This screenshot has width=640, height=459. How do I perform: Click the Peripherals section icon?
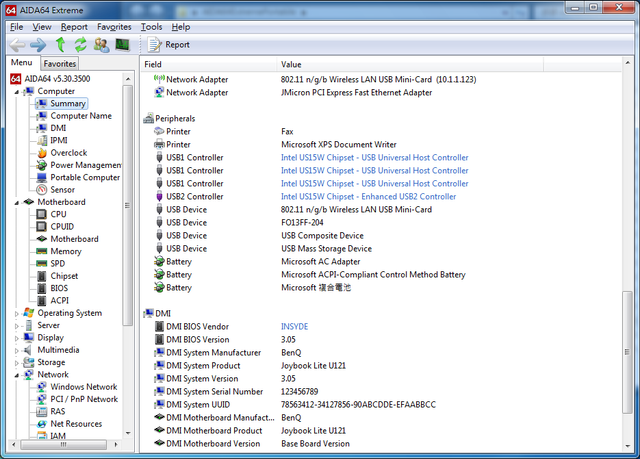[x=149, y=118]
